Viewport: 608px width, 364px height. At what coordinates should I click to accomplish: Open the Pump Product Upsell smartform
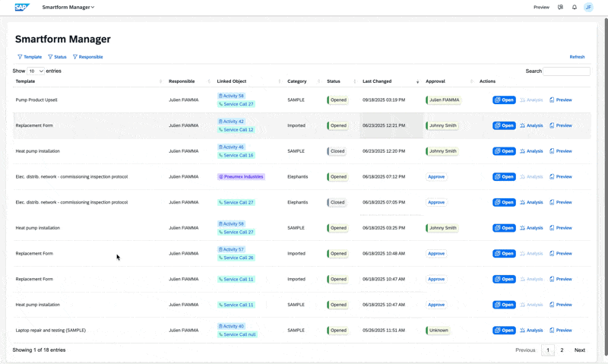pyautogui.click(x=504, y=100)
